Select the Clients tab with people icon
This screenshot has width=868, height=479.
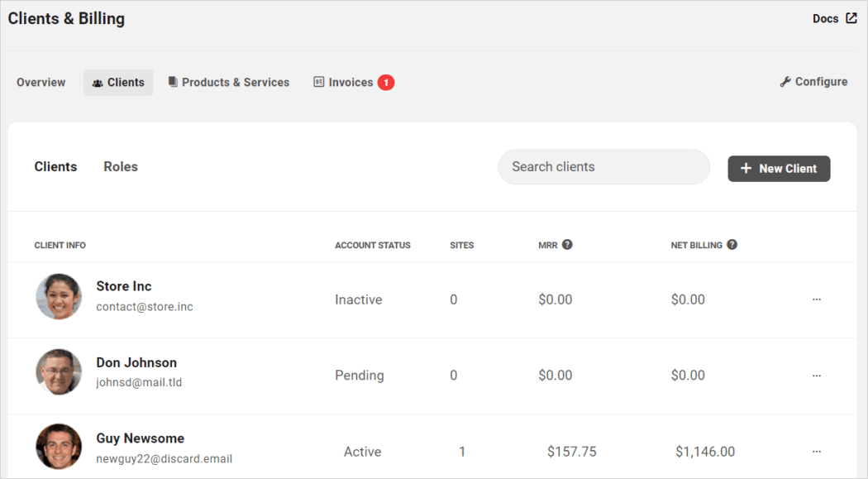(x=118, y=82)
